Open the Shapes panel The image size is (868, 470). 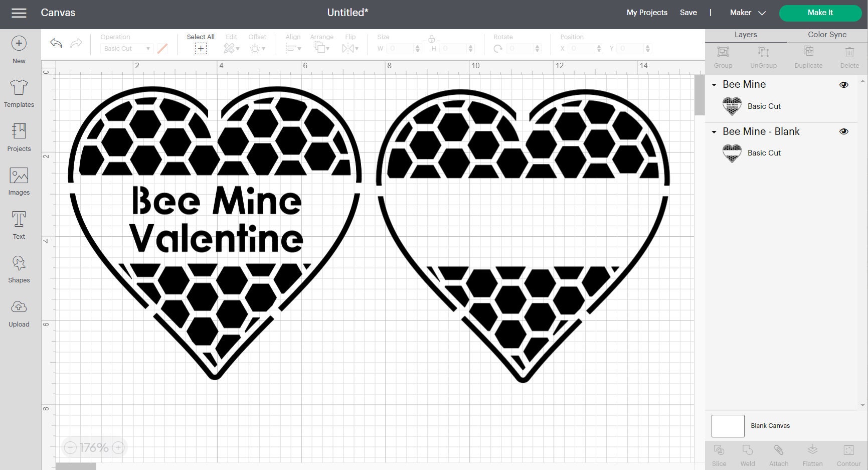click(19, 269)
